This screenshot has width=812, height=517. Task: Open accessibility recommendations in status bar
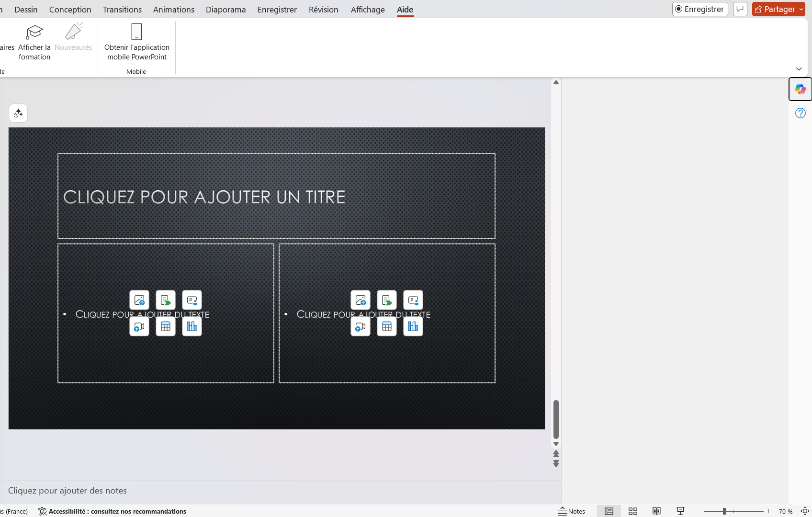[113, 511]
